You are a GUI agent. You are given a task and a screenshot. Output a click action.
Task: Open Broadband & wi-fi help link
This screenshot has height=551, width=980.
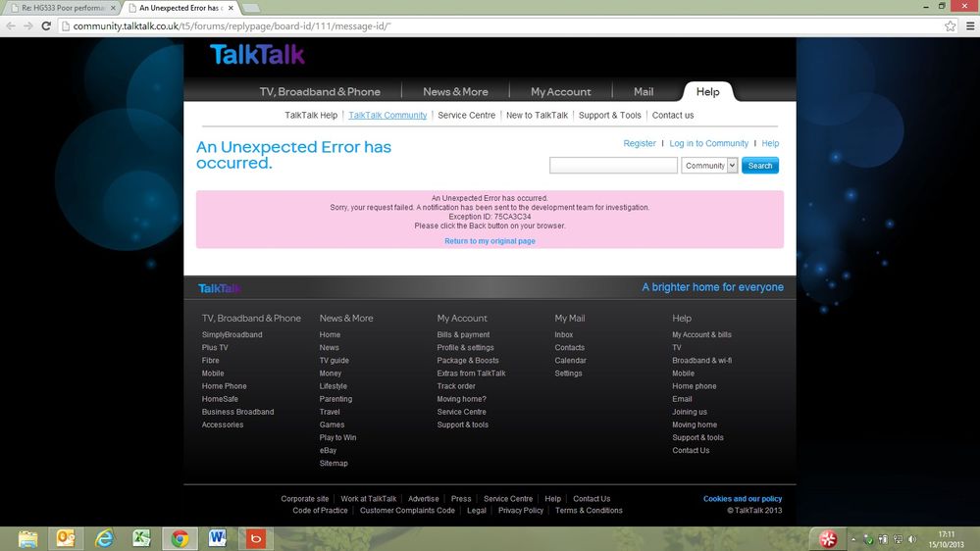tap(701, 361)
